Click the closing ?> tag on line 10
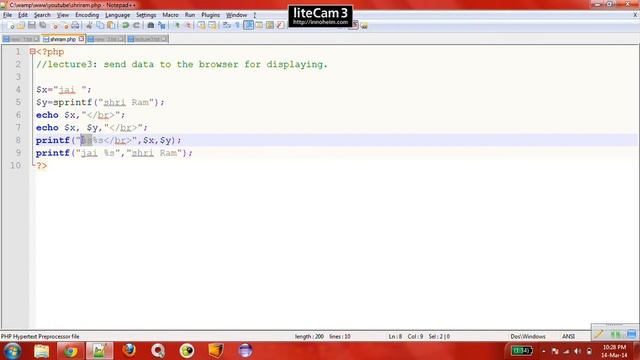 pos(42,165)
